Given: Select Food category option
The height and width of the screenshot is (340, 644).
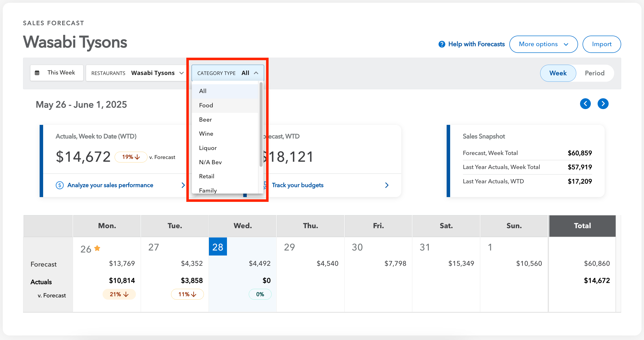Looking at the screenshot, I should (225, 105).
